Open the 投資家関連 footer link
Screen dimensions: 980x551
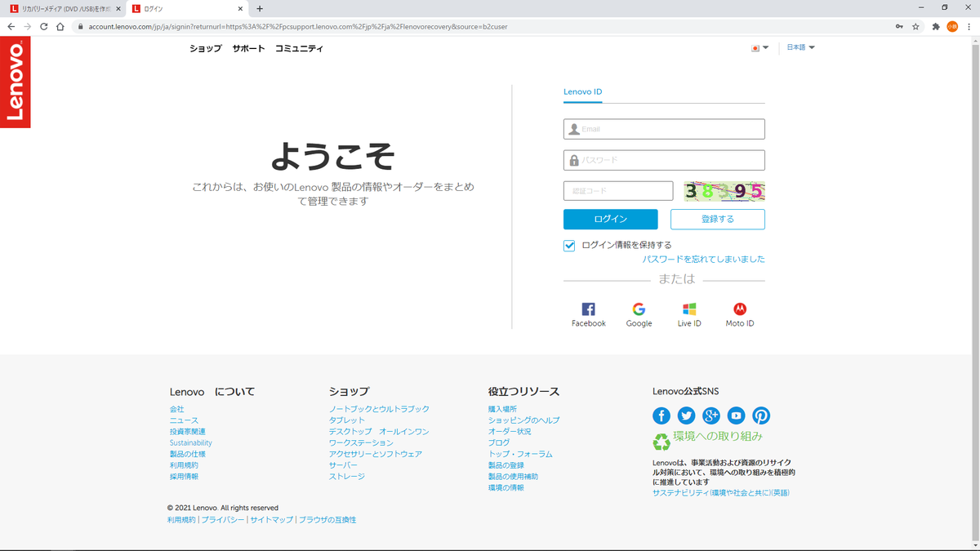(x=187, y=431)
